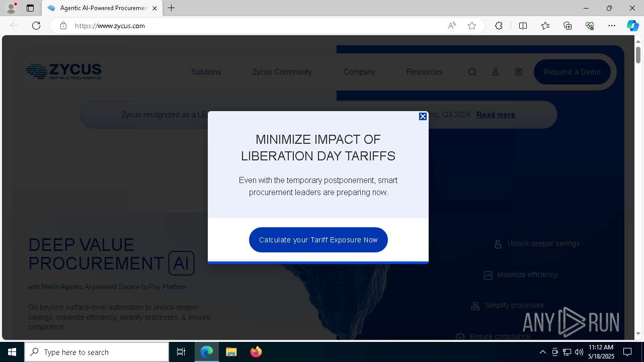Open the Collections icon
The image size is (644, 362).
[x=568, y=26]
